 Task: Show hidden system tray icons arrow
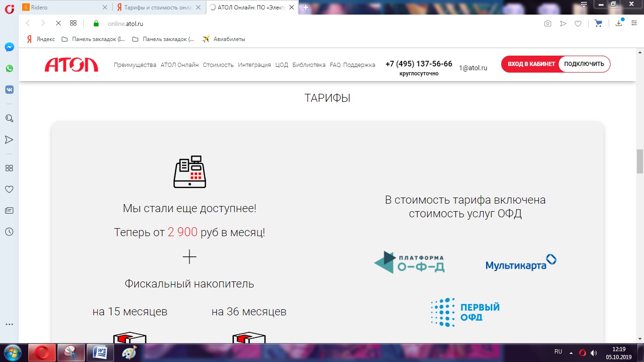[571, 353]
